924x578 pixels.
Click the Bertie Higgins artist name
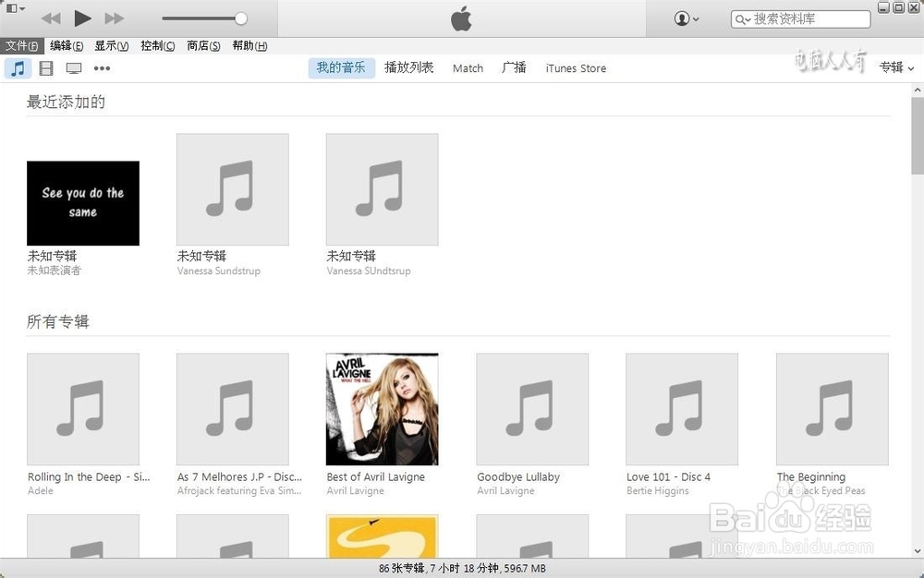pos(658,490)
